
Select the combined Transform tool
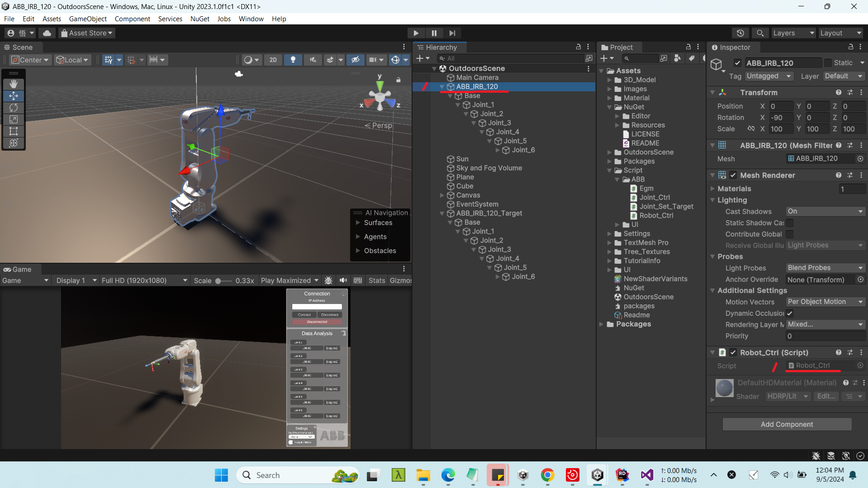(x=14, y=143)
